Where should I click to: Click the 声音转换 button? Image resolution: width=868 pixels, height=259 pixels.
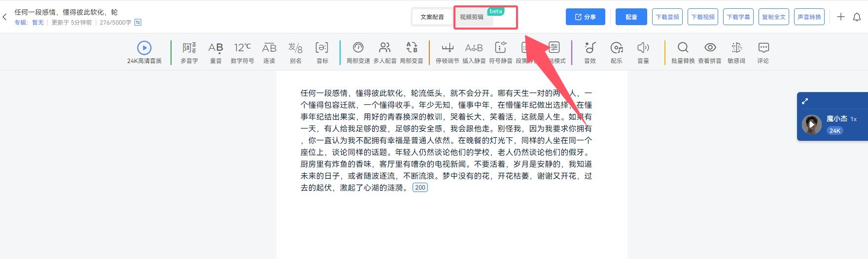coord(809,17)
